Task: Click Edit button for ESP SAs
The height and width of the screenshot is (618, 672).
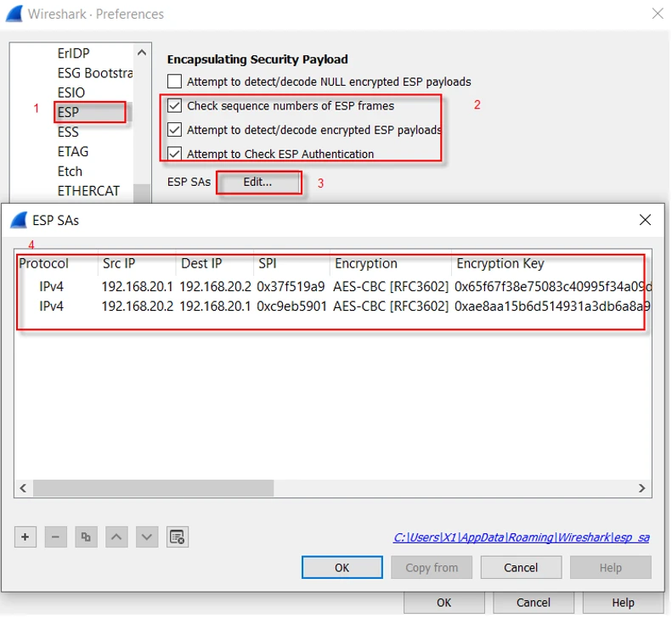Action: tap(258, 183)
